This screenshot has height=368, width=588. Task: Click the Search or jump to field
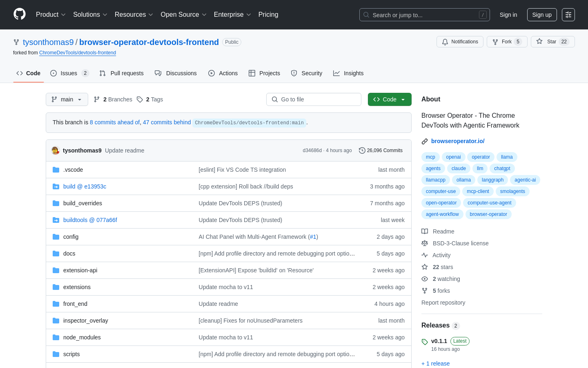(x=425, y=15)
